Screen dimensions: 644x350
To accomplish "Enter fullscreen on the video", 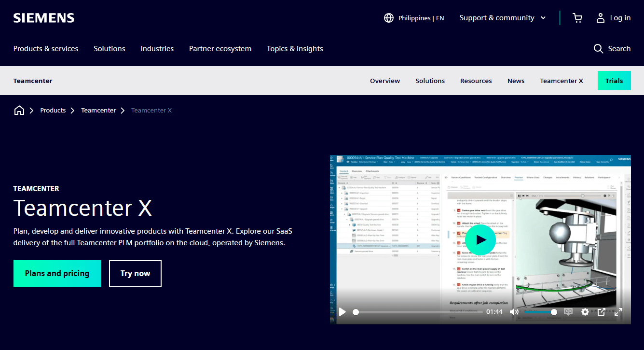I will 618,312.
